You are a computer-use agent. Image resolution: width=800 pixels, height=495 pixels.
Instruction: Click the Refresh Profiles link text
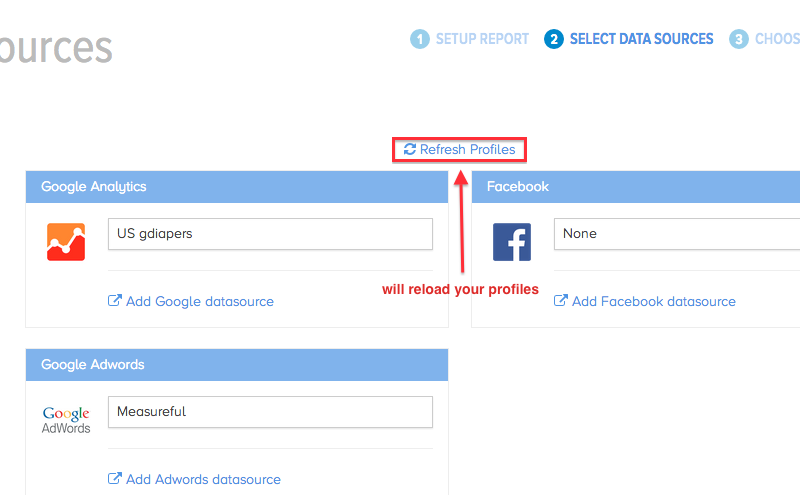pyautogui.click(x=467, y=150)
